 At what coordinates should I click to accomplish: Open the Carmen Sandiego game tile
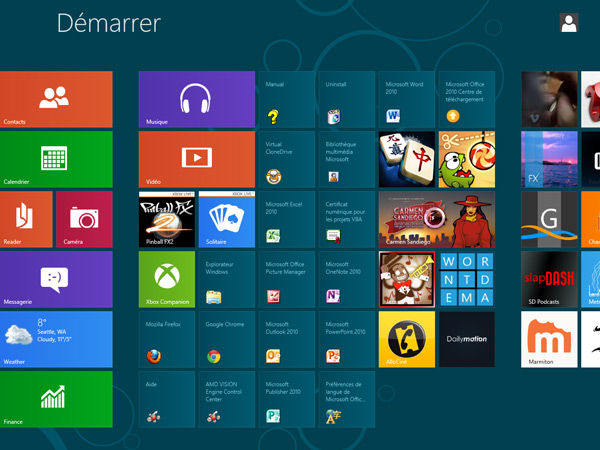pos(436,219)
